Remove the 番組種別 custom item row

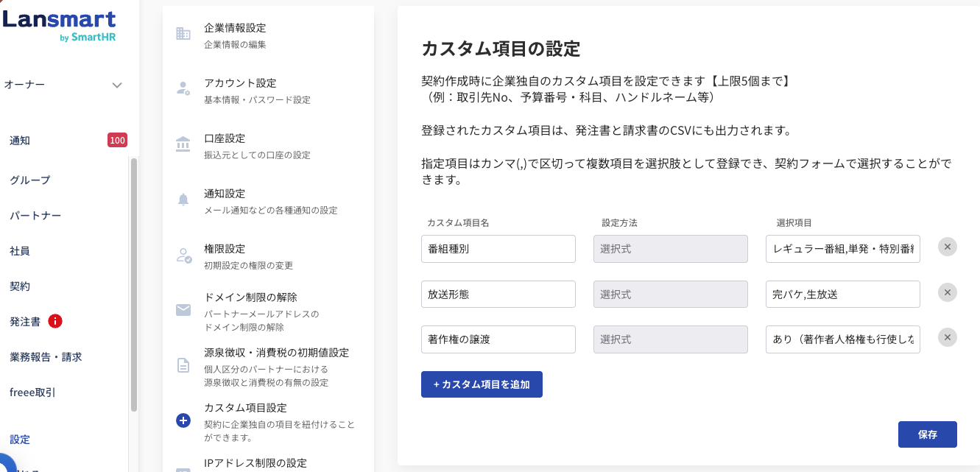(x=948, y=247)
